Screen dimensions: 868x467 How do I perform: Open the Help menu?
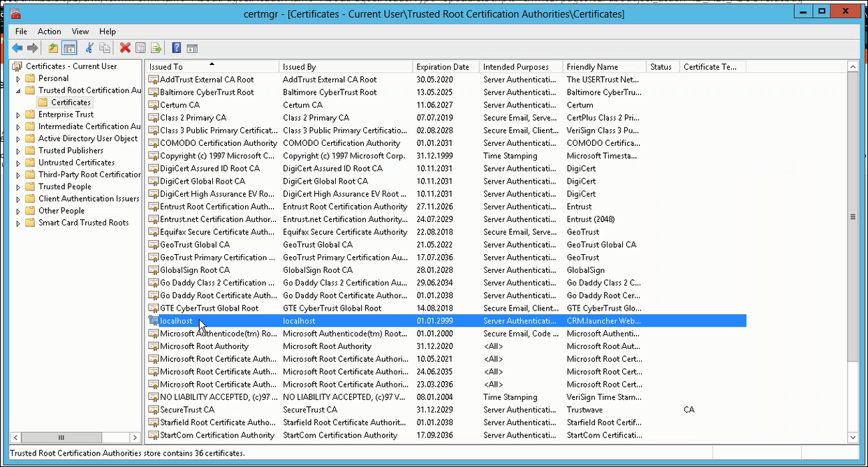tap(108, 31)
